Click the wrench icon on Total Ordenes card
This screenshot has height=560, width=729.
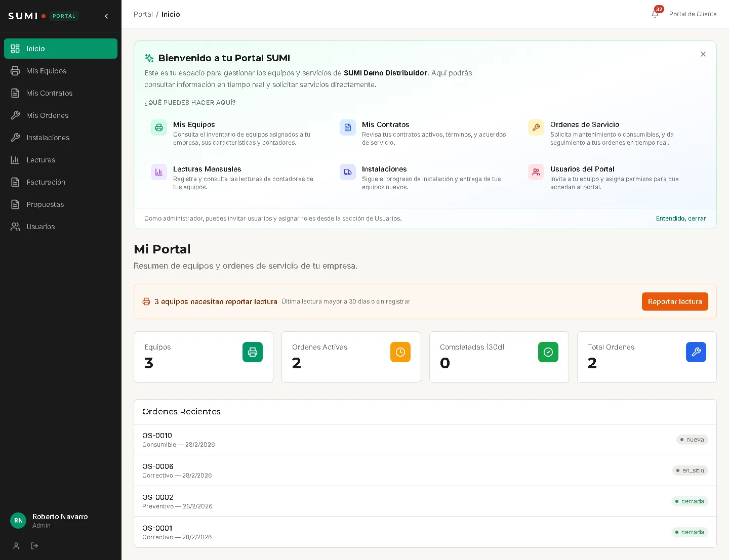tap(696, 352)
